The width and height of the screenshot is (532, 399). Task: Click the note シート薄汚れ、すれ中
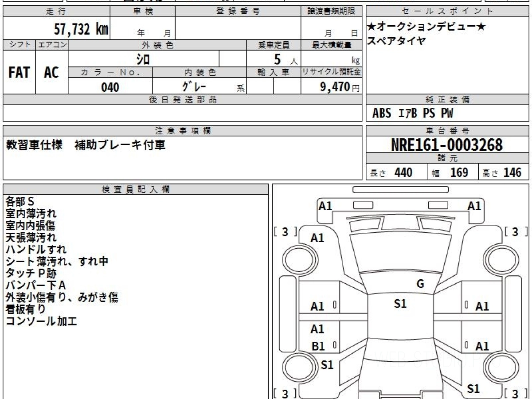[x=57, y=262]
